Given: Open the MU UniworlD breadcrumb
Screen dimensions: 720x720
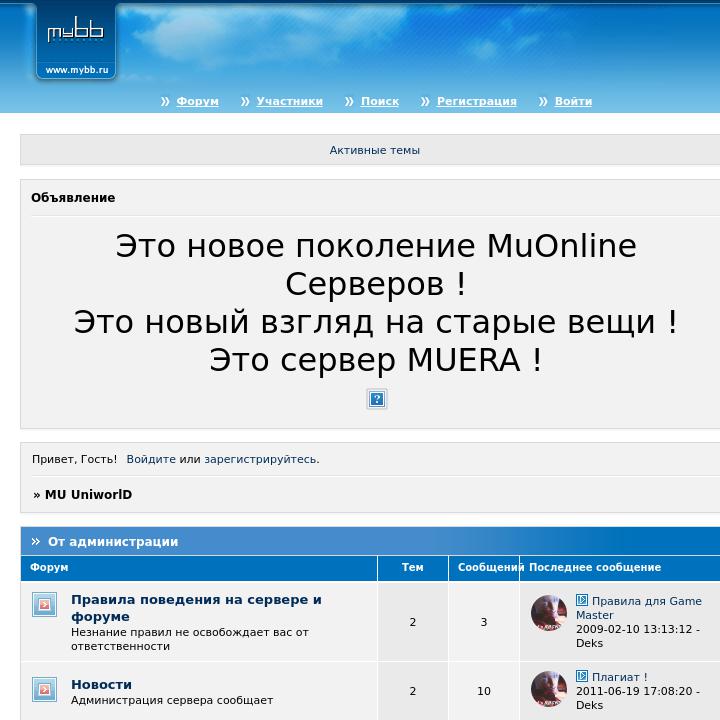Looking at the screenshot, I should [88, 495].
